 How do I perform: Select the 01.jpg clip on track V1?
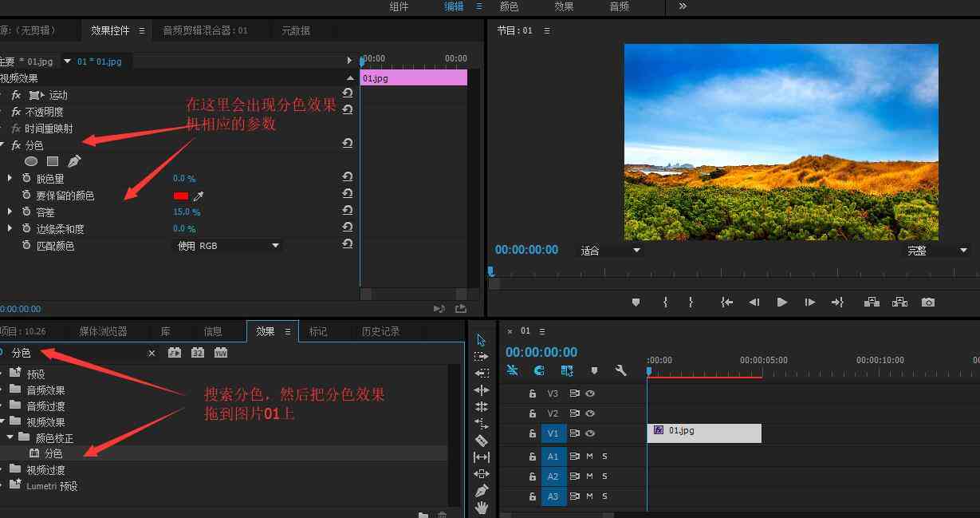pyautogui.click(x=704, y=433)
